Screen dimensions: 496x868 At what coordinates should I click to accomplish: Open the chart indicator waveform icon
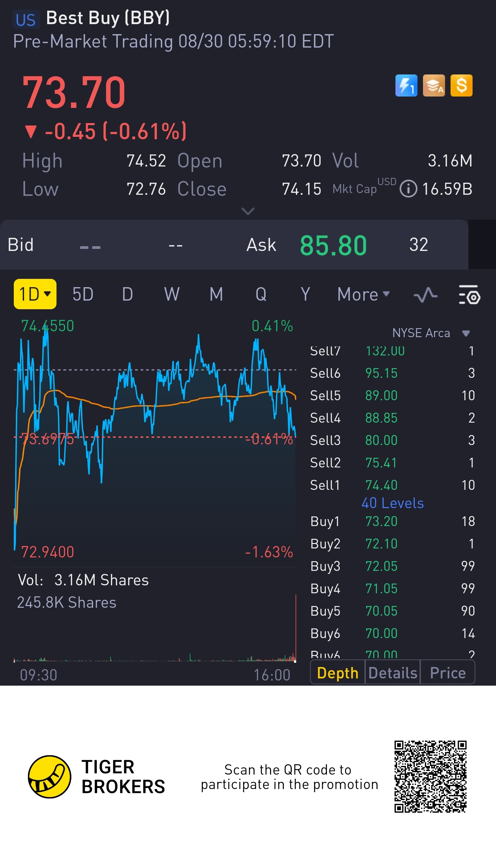(x=425, y=295)
